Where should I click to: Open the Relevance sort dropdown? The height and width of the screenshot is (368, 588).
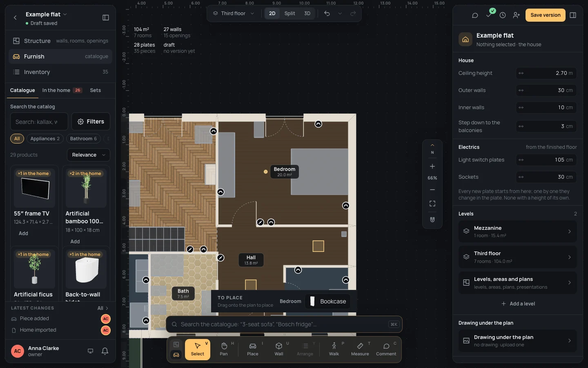(x=88, y=155)
